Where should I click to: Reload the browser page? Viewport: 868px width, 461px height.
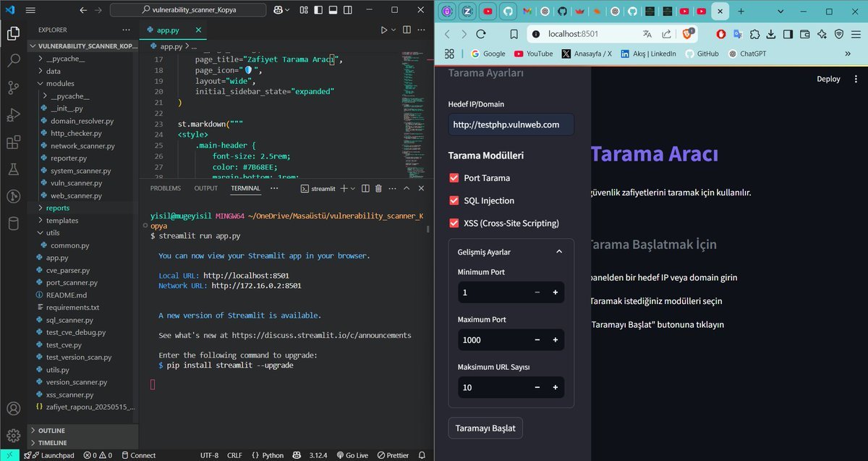click(x=481, y=34)
